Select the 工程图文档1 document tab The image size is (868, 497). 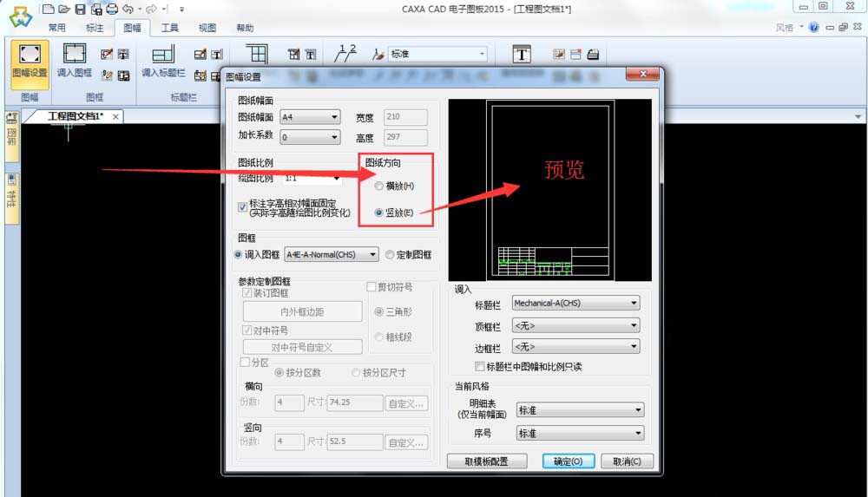76,116
